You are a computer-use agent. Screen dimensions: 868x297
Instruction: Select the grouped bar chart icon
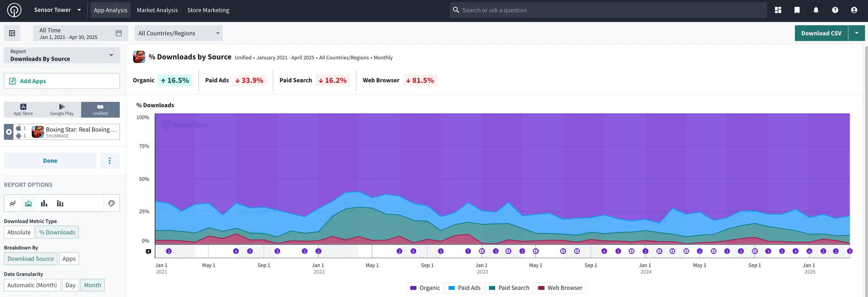coord(60,203)
